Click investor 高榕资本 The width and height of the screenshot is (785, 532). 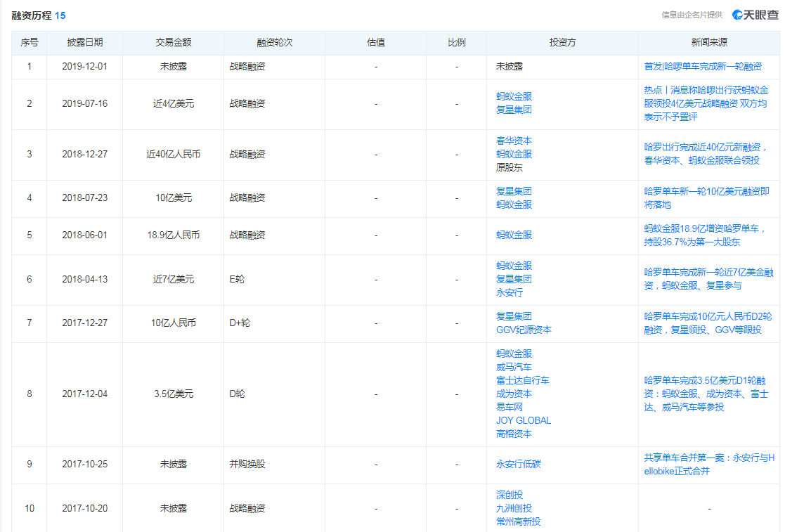pos(514,434)
